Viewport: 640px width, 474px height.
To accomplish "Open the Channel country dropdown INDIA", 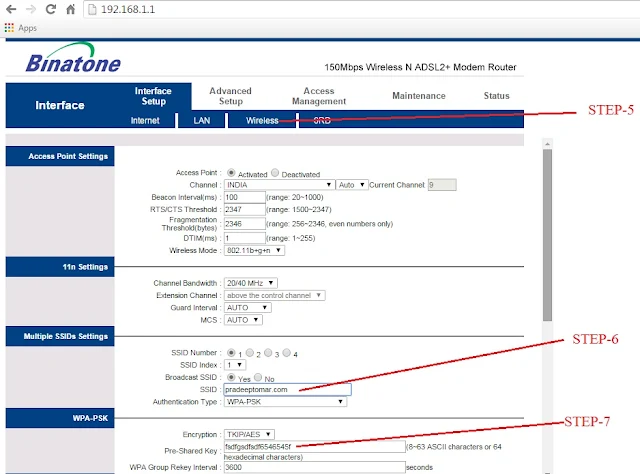I will click(x=279, y=185).
